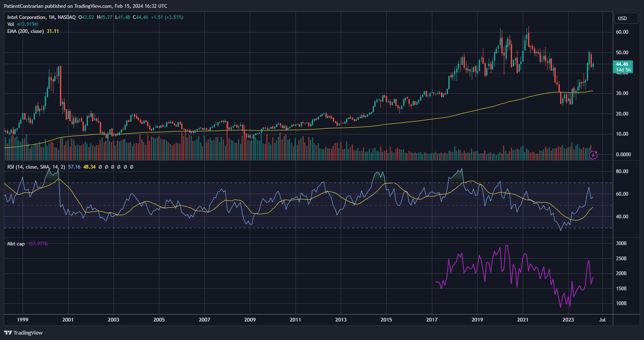
Task: Click the market cap value 187.977B
Action: coord(38,244)
